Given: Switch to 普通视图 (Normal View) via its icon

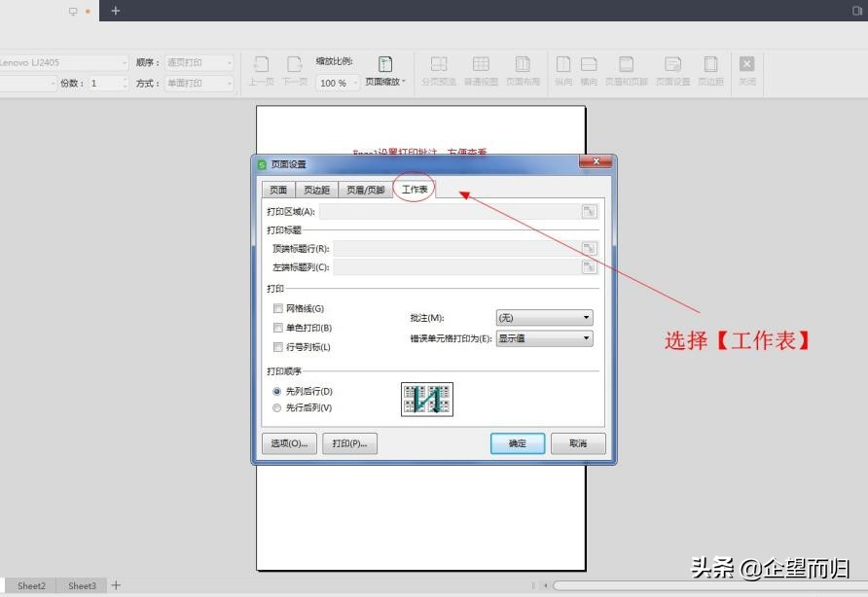Looking at the screenshot, I should point(481,68).
